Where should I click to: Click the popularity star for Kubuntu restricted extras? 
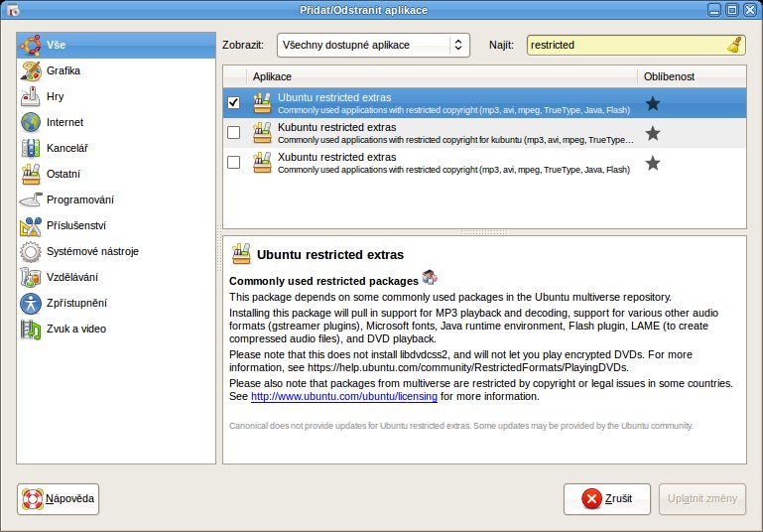(x=653, y=133)
